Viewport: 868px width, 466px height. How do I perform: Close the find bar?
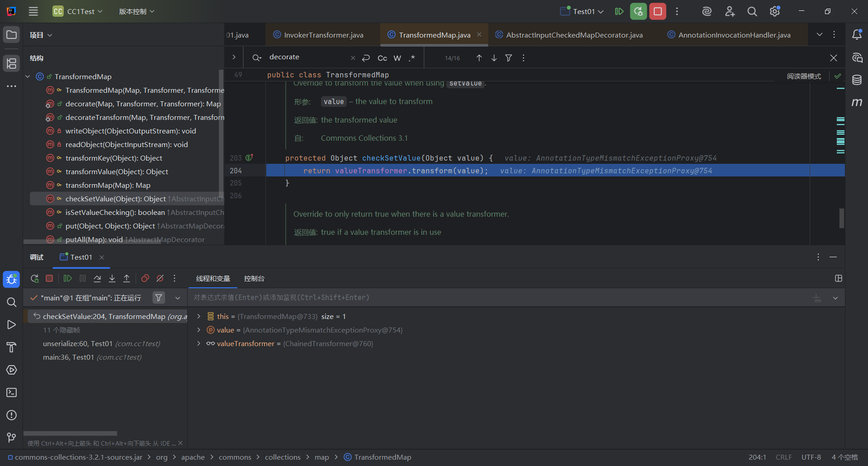coord(834,58)
